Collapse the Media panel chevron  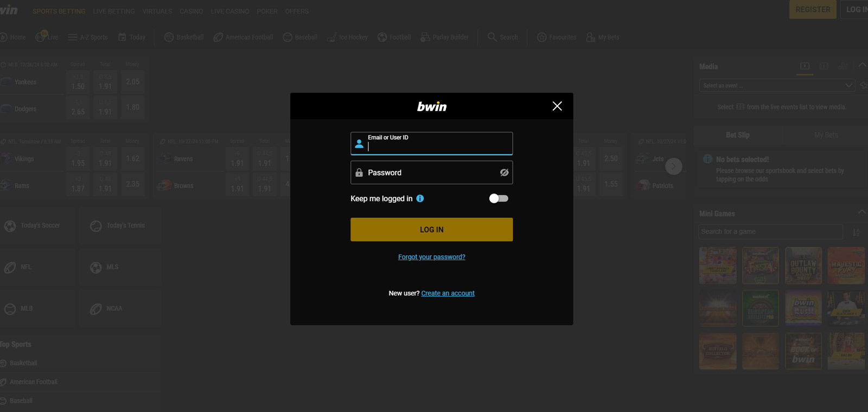[862, 65]
